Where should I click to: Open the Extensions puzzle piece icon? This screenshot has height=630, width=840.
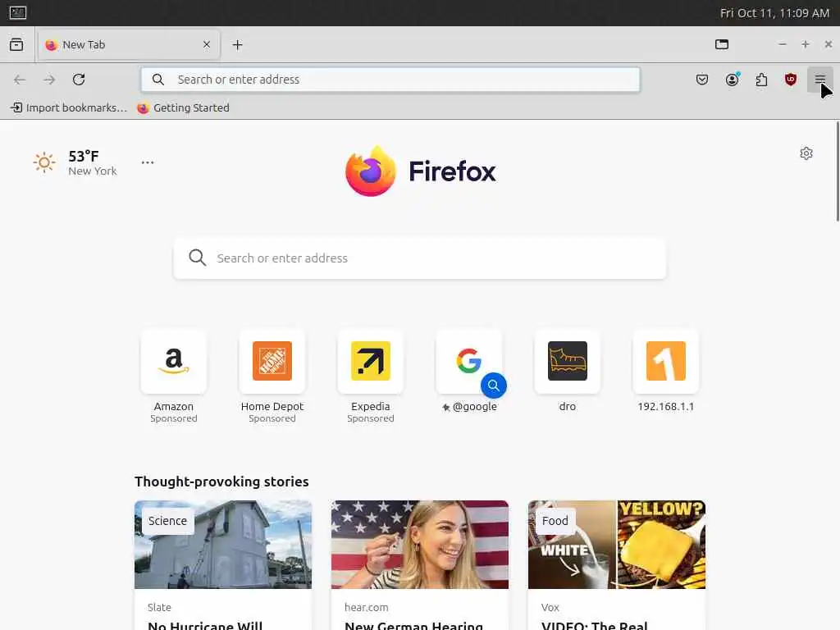761,80
